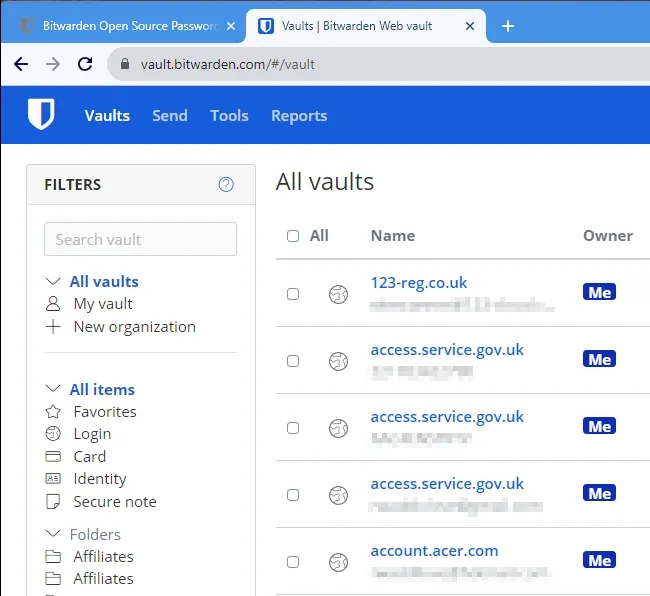Click the browser address bar URL
Image resolution: width=650 pixels, height=596 pixels.
point(228,64)
